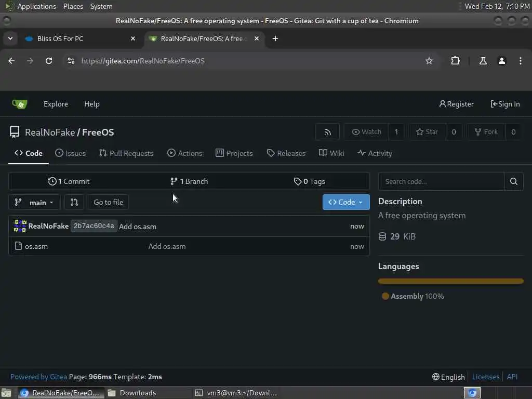Open the Chromium extensions puzzle icon

pyautogui.click(x=455, y=61)
